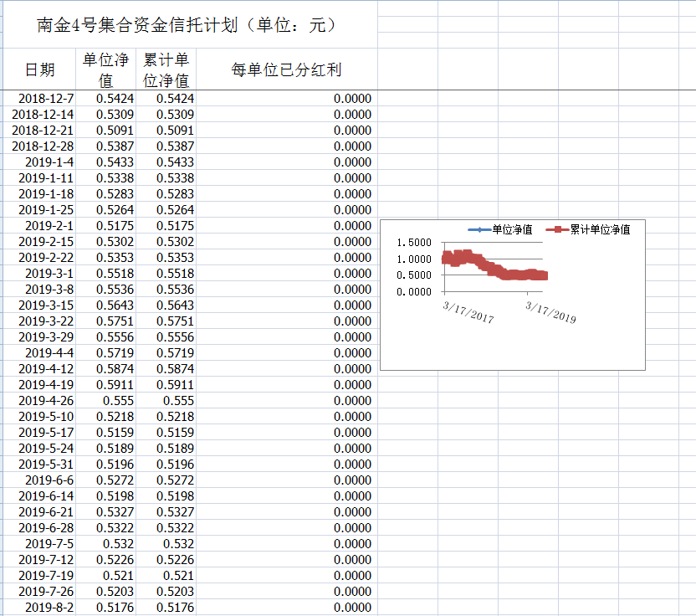
Task: Click date cell 2019-3-15
Action: pyautogui.click(x=39, y=305)
